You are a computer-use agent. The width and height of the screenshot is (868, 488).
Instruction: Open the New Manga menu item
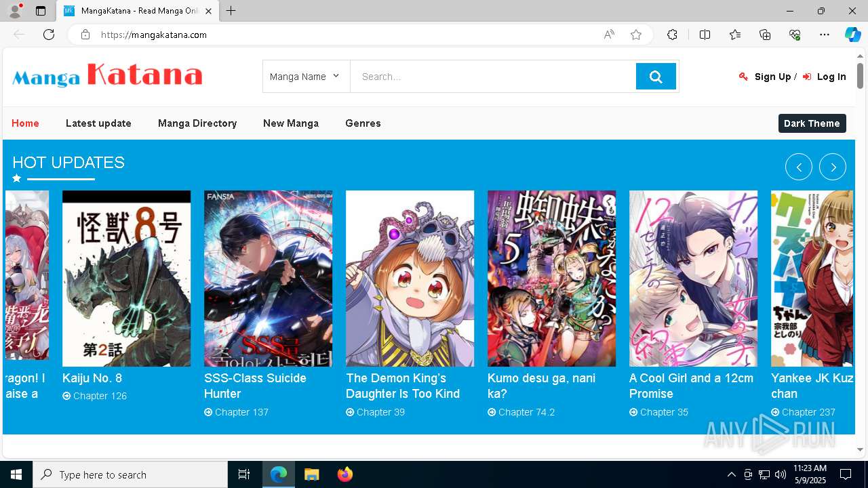[291, 123]
